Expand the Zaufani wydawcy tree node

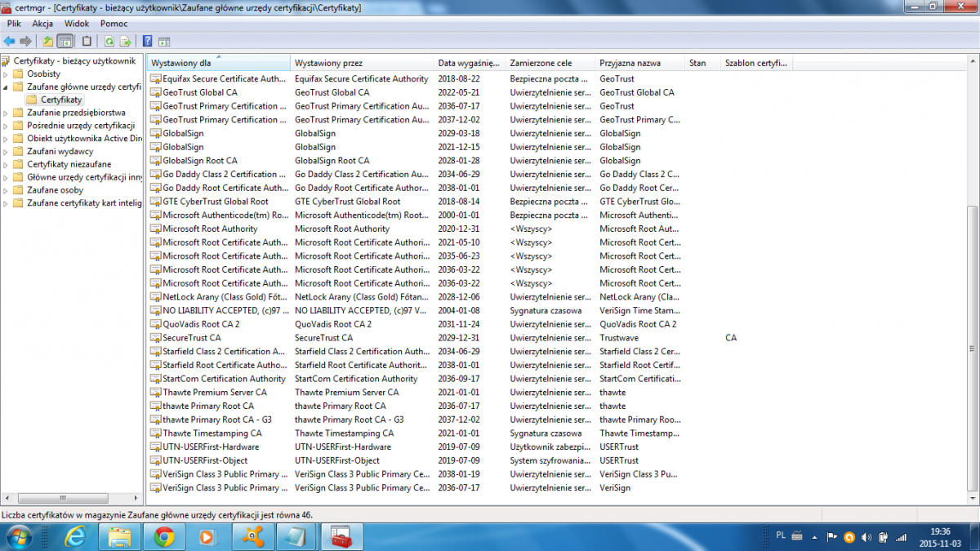(x=7, y=151)
